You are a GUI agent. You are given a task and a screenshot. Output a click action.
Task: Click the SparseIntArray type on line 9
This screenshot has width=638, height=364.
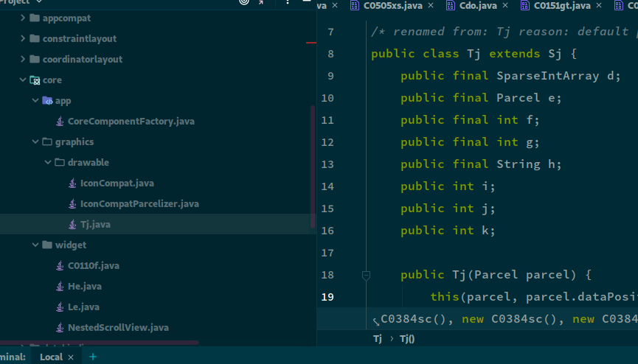coord(548,76)
